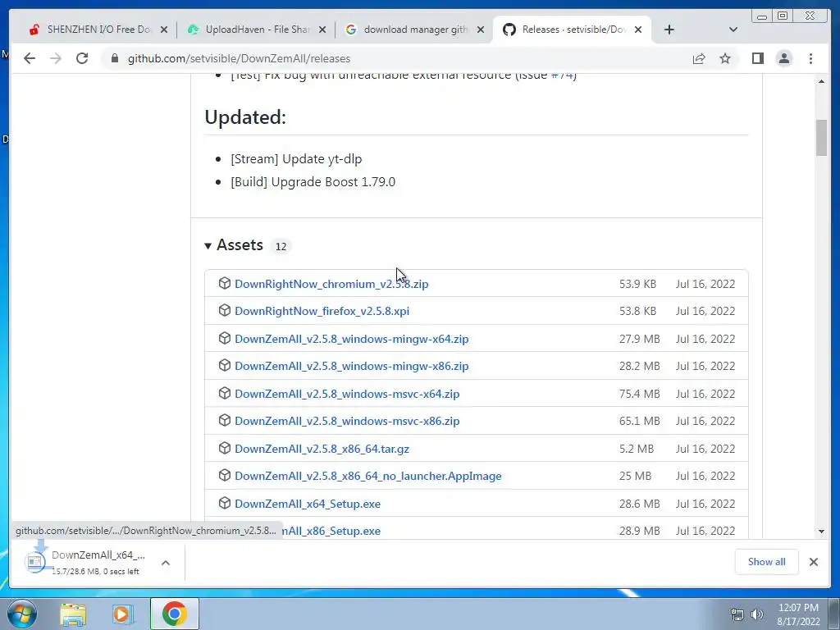Click page scroll down arrow
Viewport: 840px width, 630px height.
click(821, 532)
